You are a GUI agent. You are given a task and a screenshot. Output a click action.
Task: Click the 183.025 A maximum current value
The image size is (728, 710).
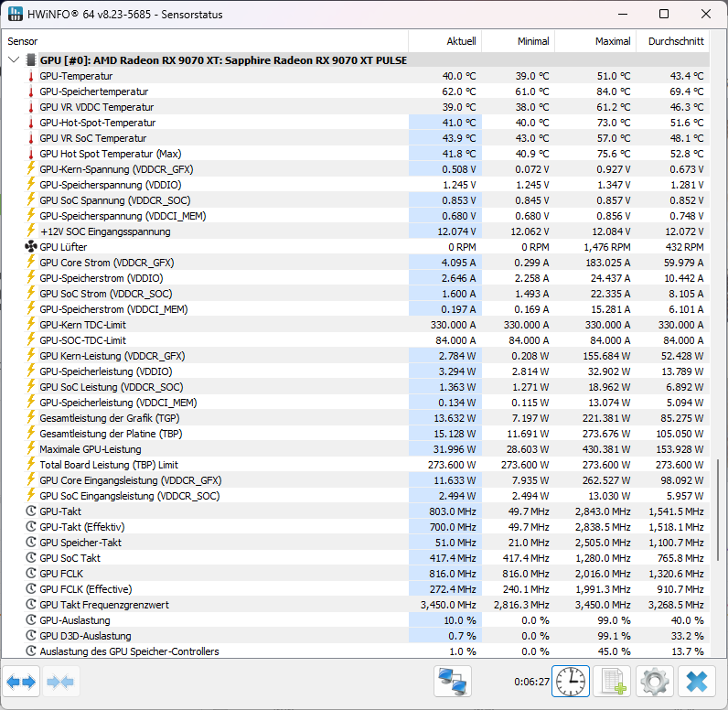(608, 263)
